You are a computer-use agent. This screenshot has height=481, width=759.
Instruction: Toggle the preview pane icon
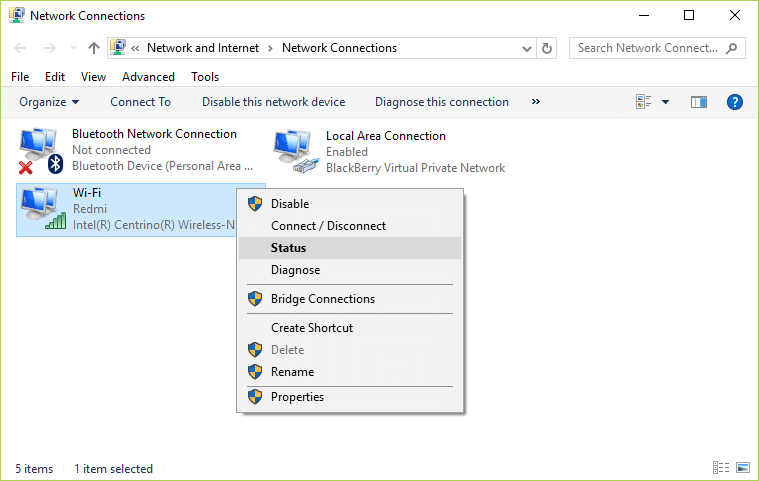coord(699,102)
